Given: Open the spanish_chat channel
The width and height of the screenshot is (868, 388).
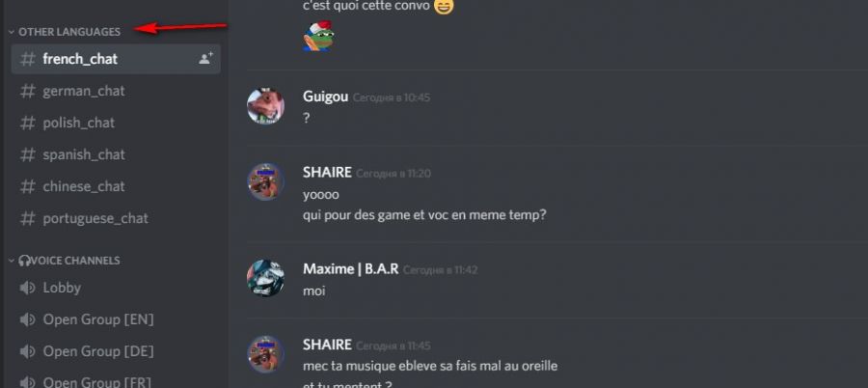Looking at the screenshot, I should coord(116,154).
